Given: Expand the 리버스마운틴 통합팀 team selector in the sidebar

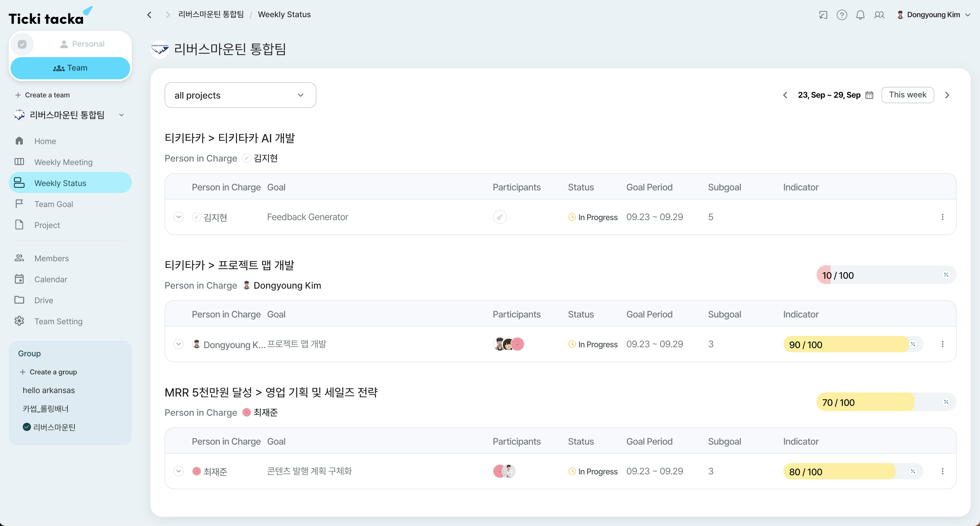Looking at the screenshot, I should (x=121, y=115).
